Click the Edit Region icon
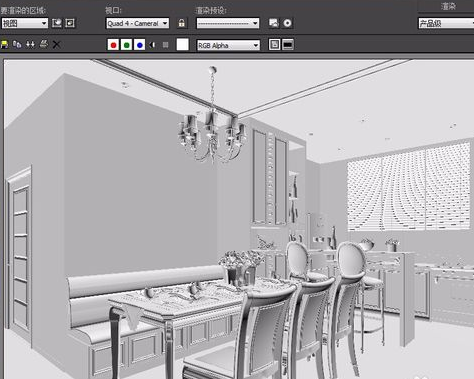 (57, 23)
